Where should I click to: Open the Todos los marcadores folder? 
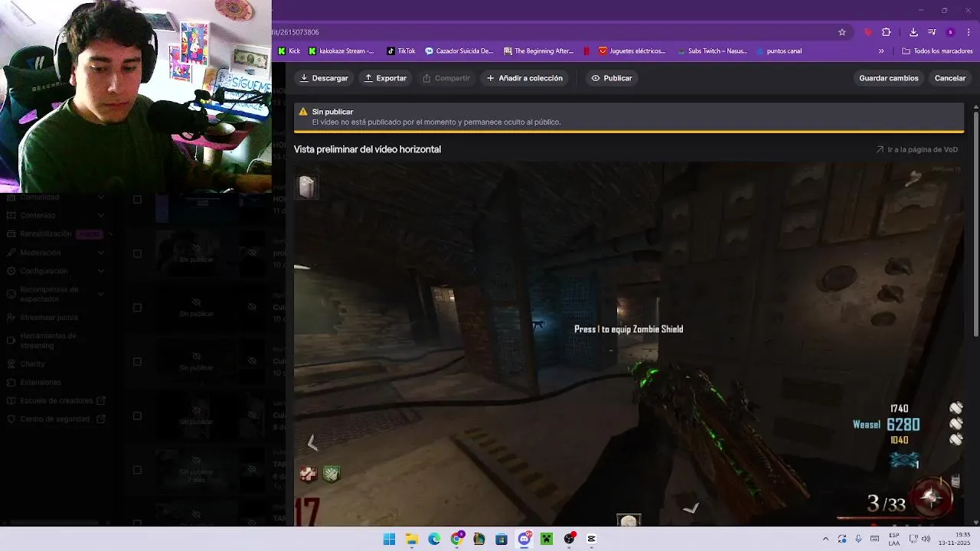pyautogui.click(x=937, y=51)
